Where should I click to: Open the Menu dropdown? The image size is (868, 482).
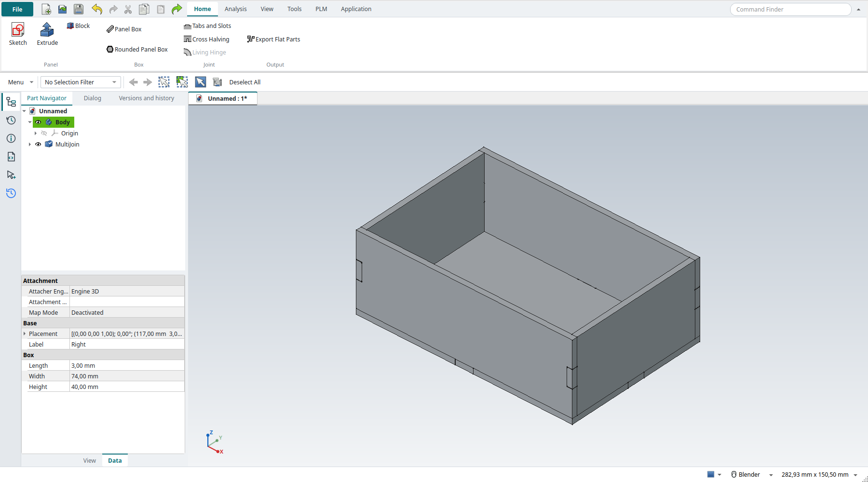20,82
